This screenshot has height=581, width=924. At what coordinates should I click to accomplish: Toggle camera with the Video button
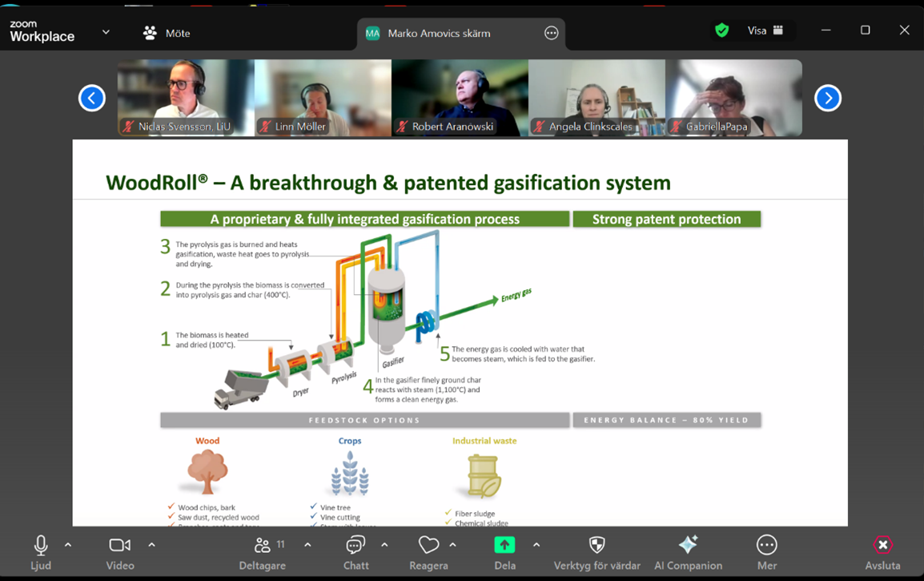click(x=120, y=546)
